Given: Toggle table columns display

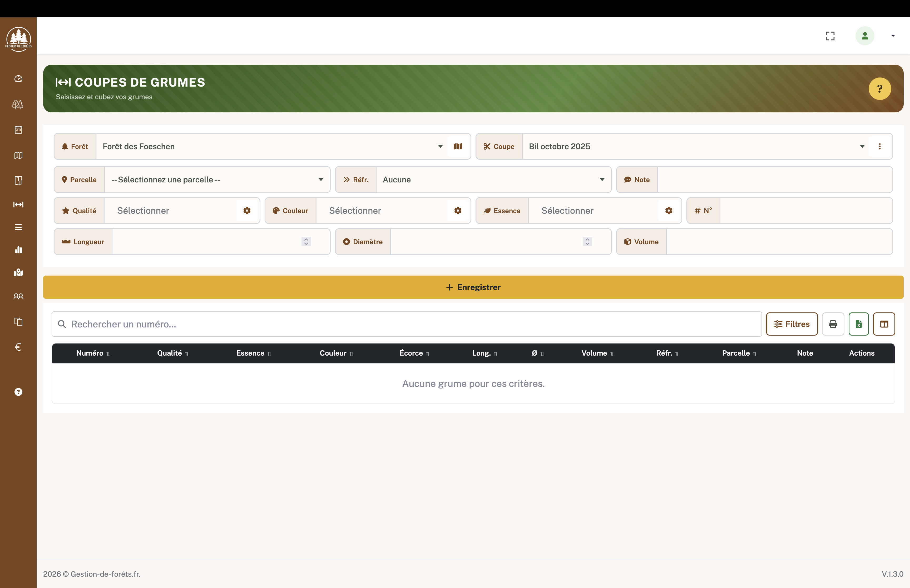Looking at the screenshot, I should click(884, 324).
